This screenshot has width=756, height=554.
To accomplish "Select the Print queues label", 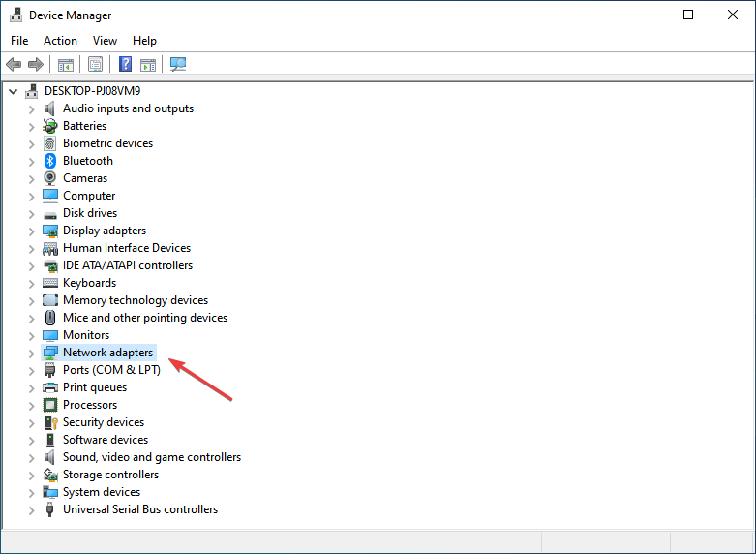I will pyautogui.click(x=95, y=387).
